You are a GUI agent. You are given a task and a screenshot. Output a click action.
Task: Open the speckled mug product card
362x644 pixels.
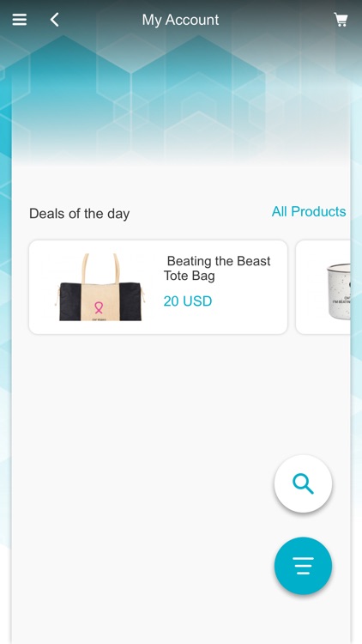tap(323, 287)
